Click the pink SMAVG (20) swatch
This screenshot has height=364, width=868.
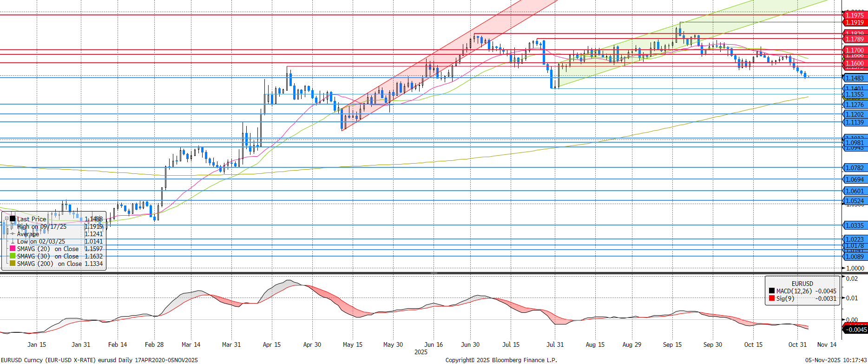pyautogui.click(x=13, y=249)
